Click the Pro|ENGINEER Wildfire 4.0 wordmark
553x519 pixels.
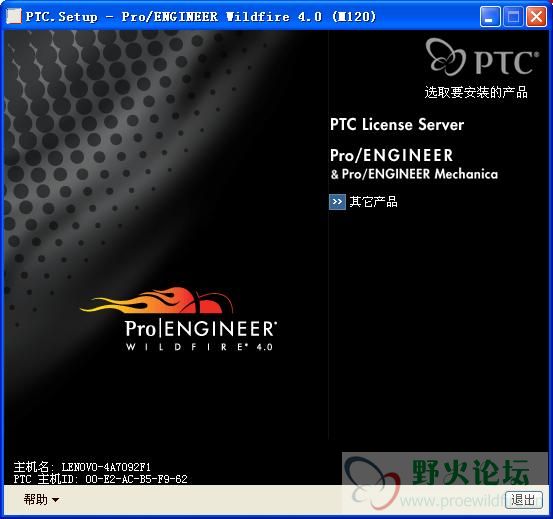[x=200, y=335]
